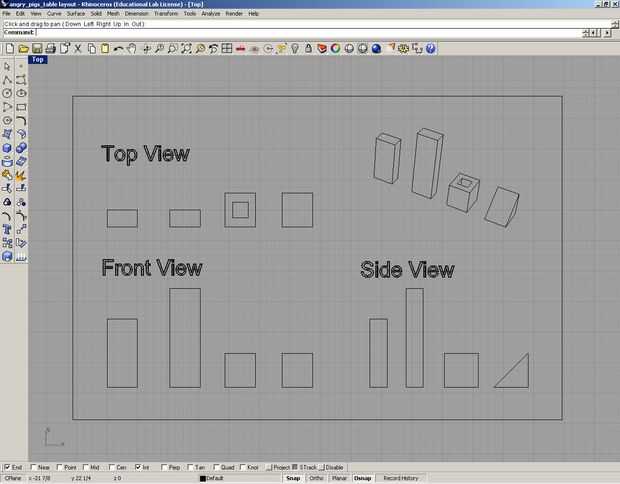Select the Box solid tool
Screen dimensions: 620x484
pyautogui.click(x=7, y=148)
